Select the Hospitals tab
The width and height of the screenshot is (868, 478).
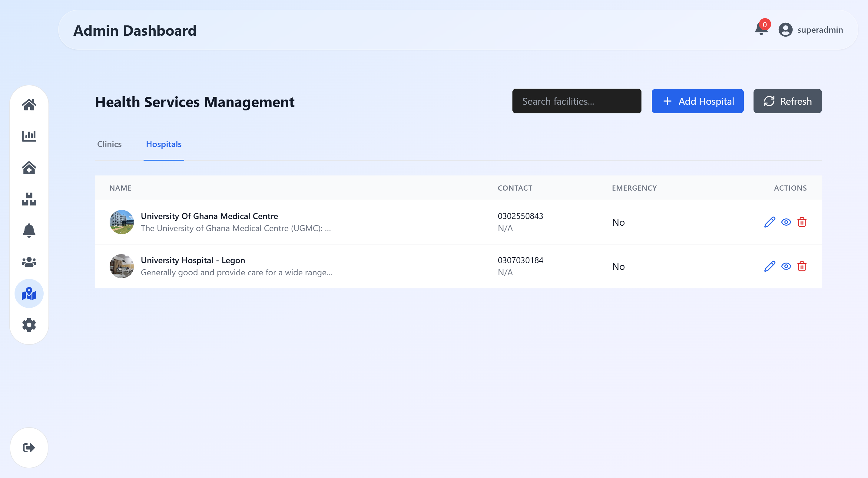[164, 144]
